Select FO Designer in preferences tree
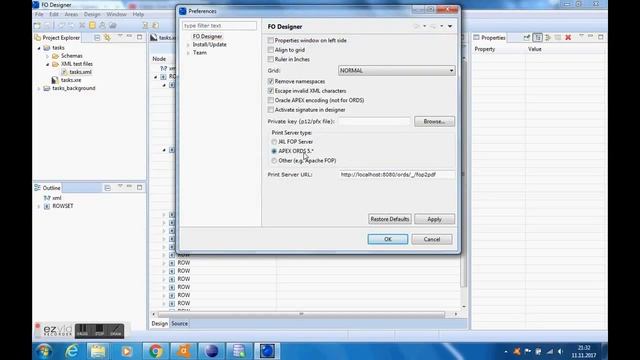Viewport: 640px width, 360px height. tap(207, 36)
